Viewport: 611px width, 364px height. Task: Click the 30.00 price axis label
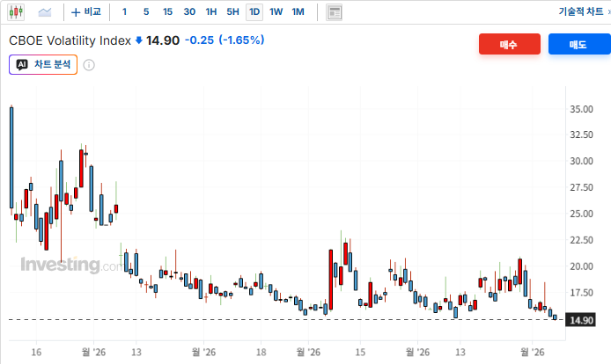[x=581, y=161]
